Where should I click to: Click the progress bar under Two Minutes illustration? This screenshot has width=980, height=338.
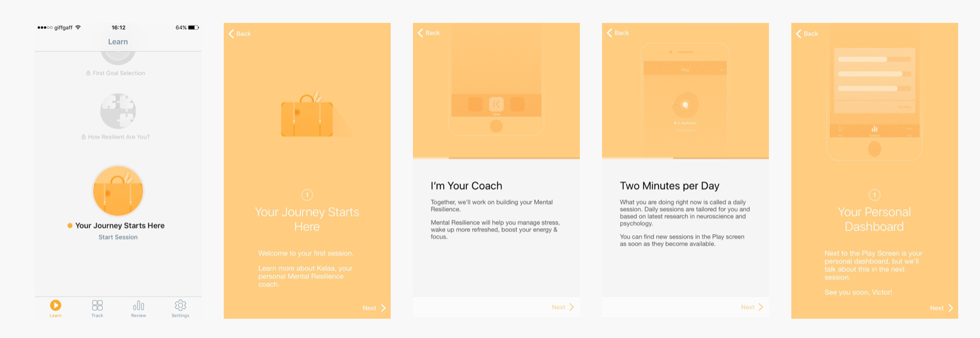[685, 158]
